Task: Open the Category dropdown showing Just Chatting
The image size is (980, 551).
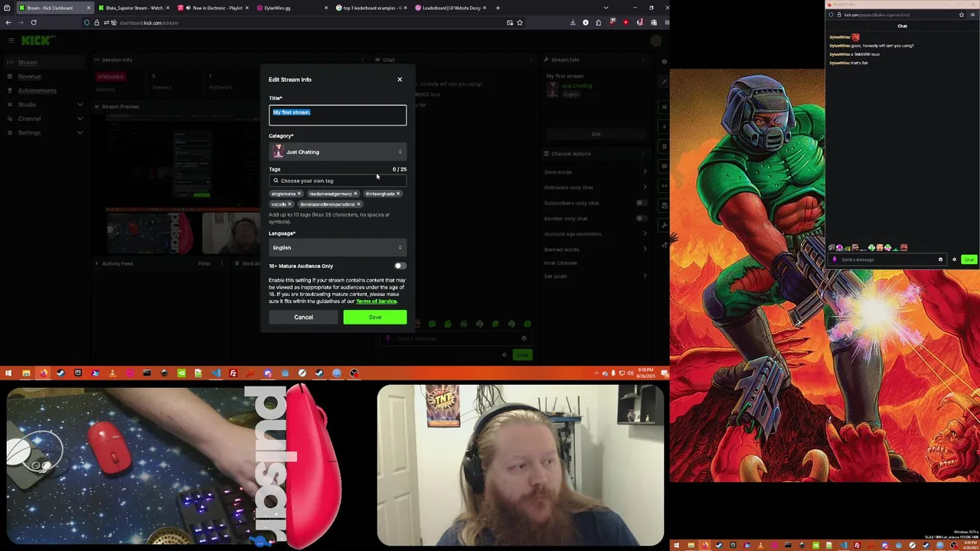Action: click(x=338, y=152)
